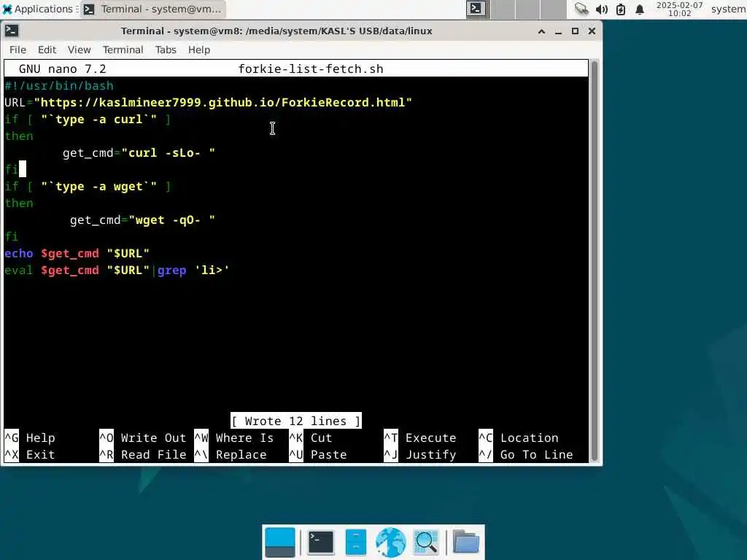
Task: Open the Terminal menu
Action: pos(123,50)
